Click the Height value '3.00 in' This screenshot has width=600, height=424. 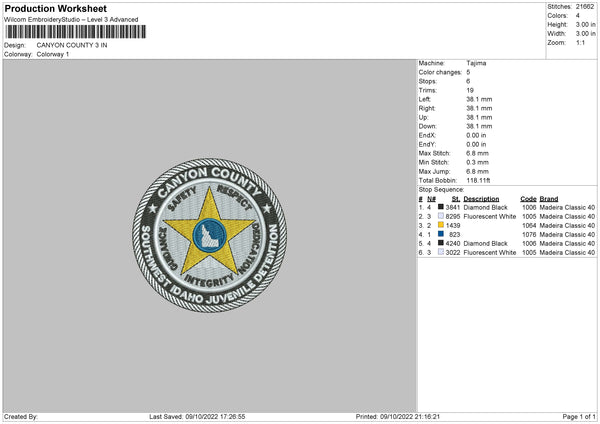click(x=585, y=24)
